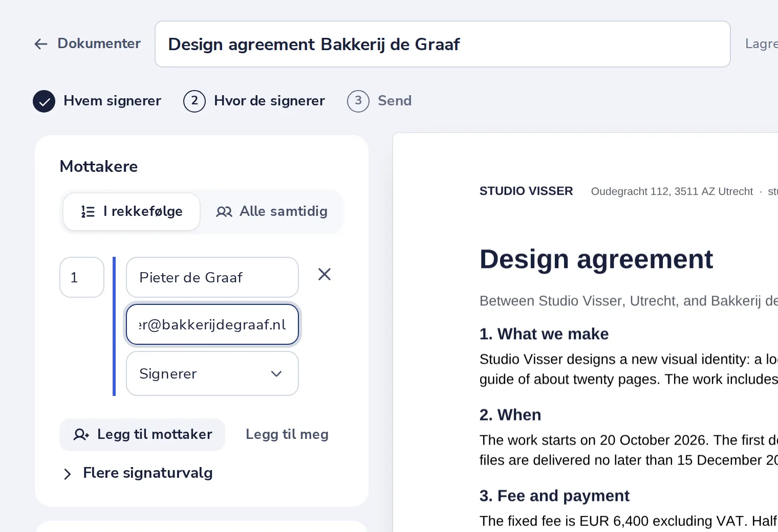Click Legg til mottaker

tap(142, 435)
